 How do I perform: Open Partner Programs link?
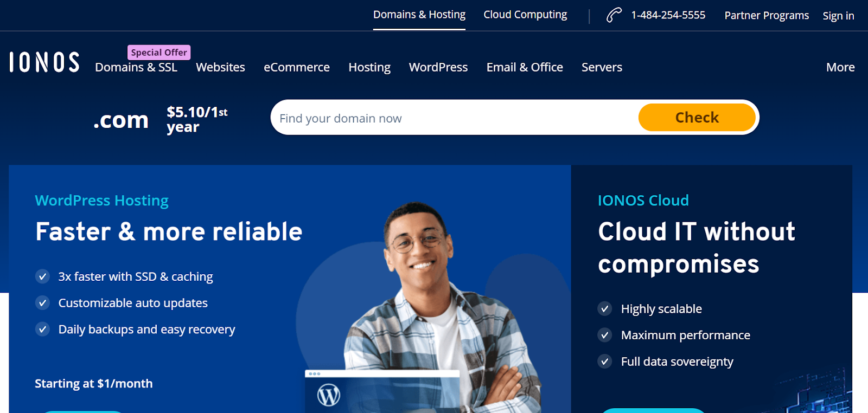(767, 15)
